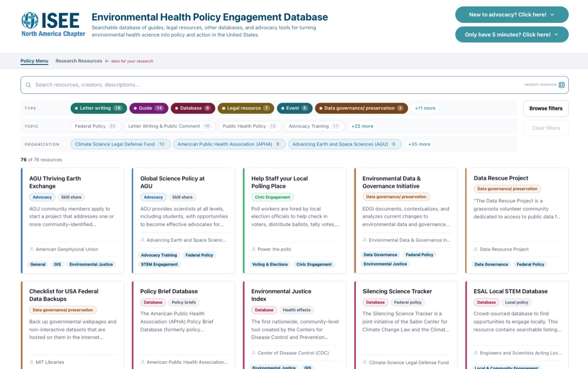Show '+11 more' type filters

425,108
